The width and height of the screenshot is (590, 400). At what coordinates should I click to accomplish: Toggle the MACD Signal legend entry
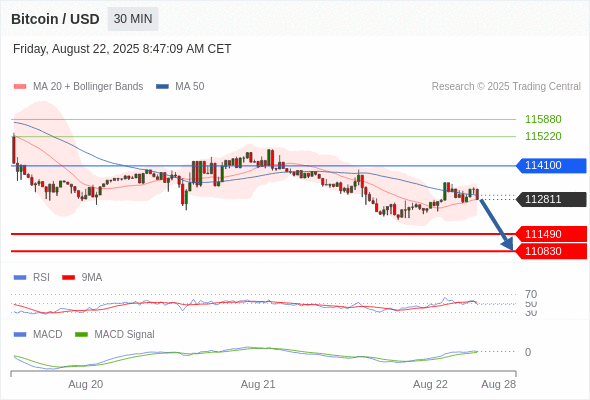tap(115, 334)
